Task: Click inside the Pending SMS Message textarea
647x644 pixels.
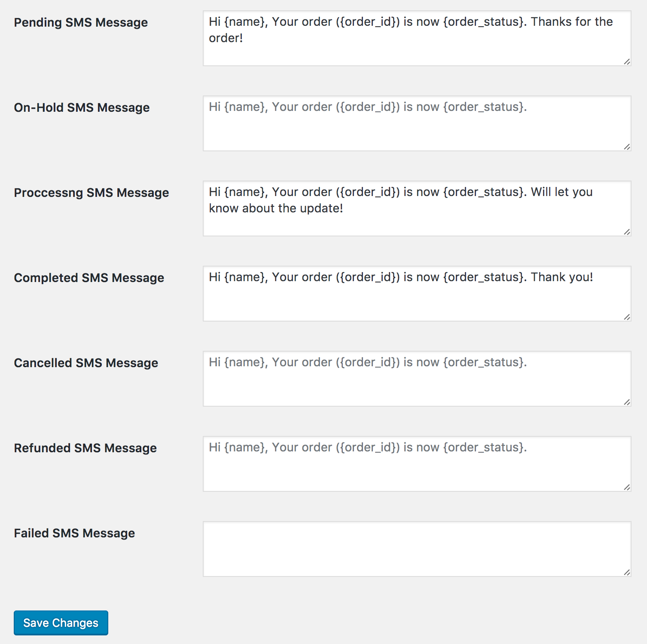Action: 417,39
